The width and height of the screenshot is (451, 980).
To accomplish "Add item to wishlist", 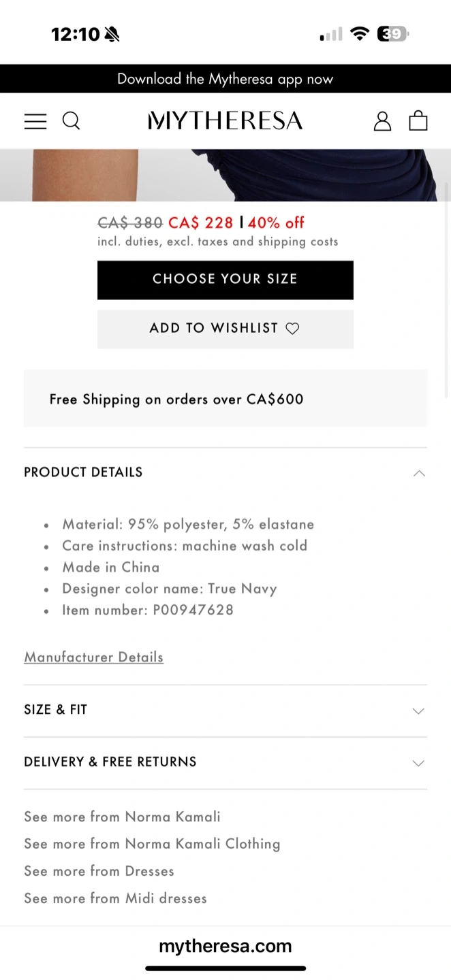I will pos(226,329).
